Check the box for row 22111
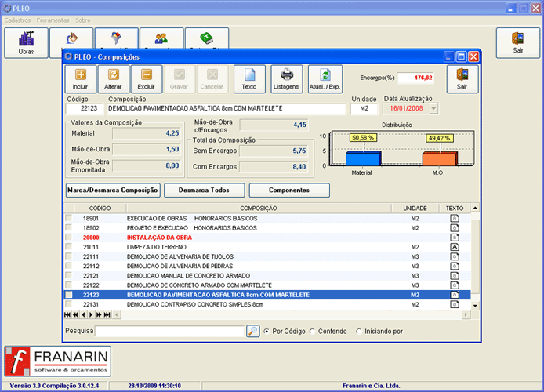The height and width of the screenshot is (392, 544). coord(69,256)
